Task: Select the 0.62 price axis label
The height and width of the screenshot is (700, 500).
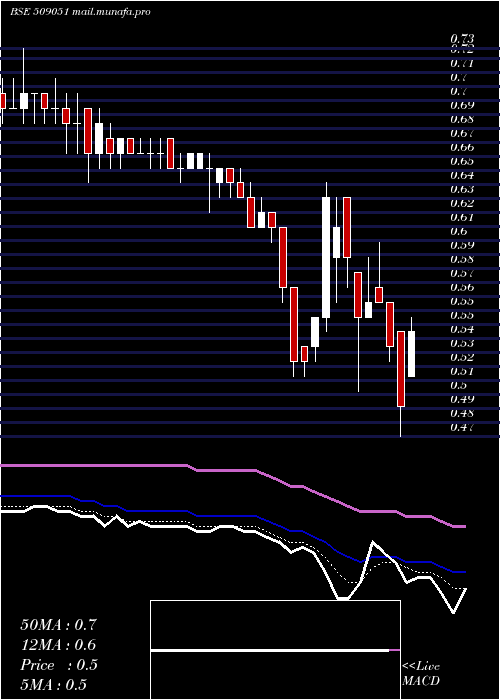Action: pyautogui.click(x=462, y=203)
